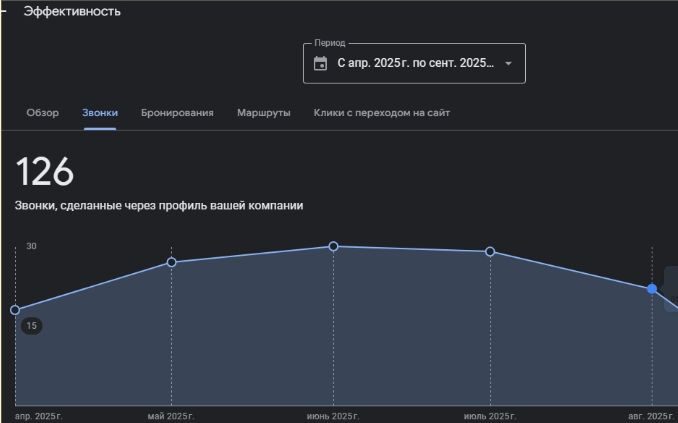Select the June 2025 peak data point
This screenshot has height=423, width=678.
click(333, 246)
